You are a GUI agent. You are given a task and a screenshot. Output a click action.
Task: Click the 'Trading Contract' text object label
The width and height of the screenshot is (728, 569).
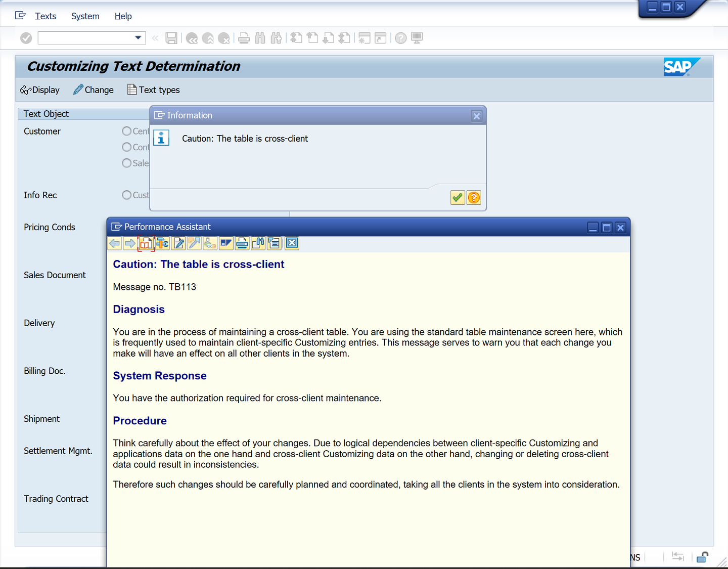click(56, 499)
